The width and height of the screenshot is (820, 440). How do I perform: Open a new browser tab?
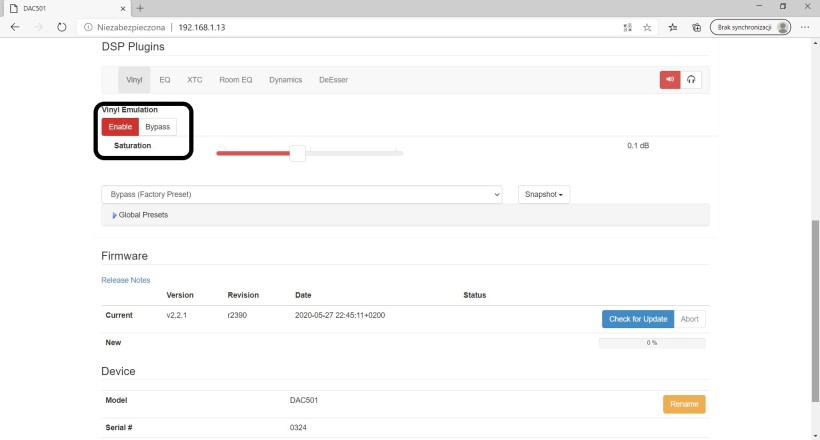(140, 8)
